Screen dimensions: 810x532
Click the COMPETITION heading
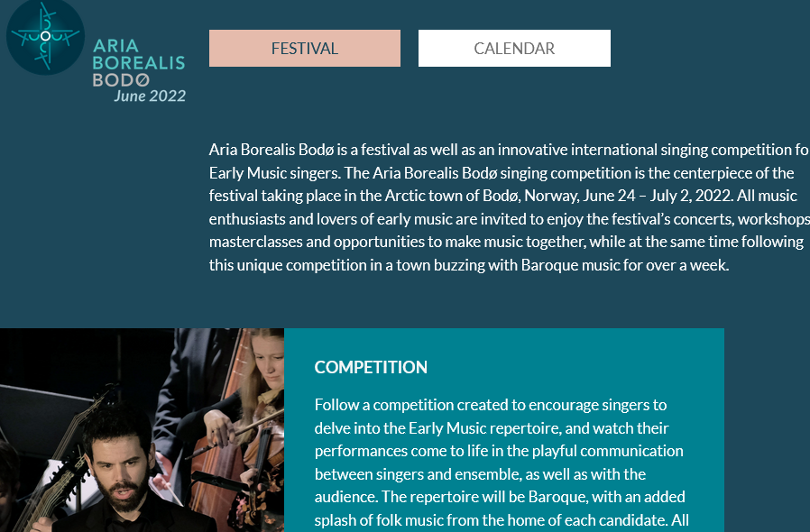pyautogui.click(x=371, y=367)
